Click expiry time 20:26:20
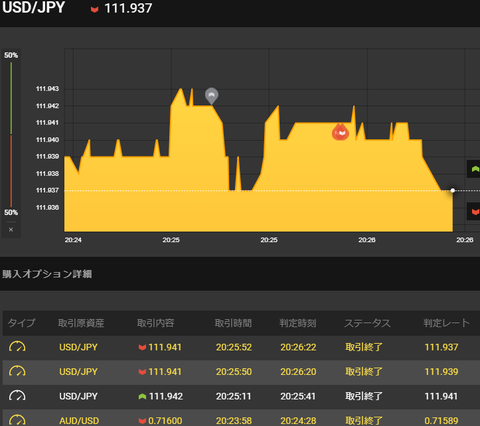The width and height of the screenshot is (480, 426). (x=298, y=372)
